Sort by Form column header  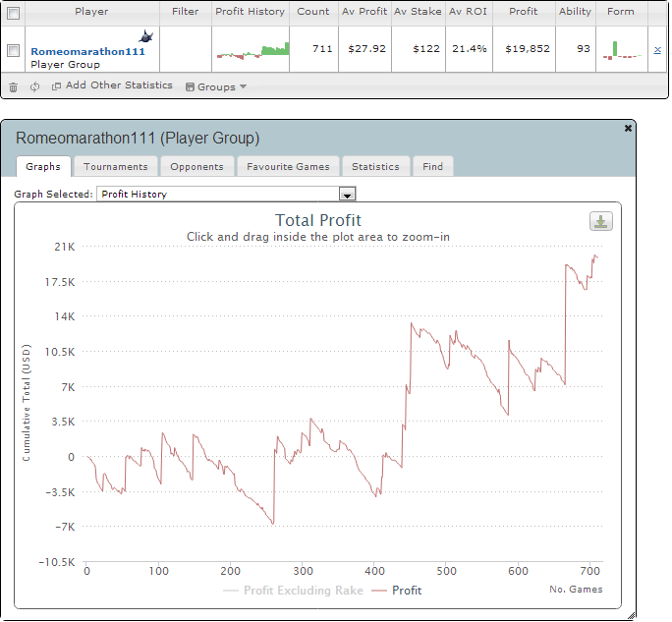click(x=621, y=12)
